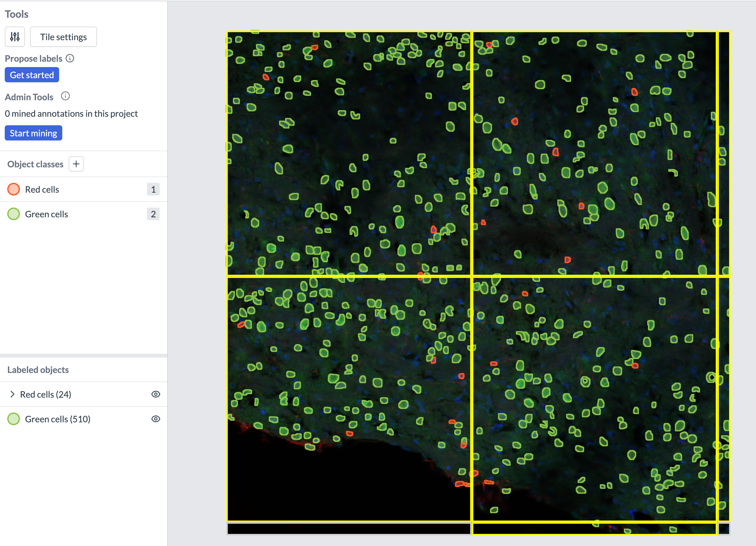Click the bottom-right image tile
This screenshot has width=756, height=546.
[x=594, y=399]
